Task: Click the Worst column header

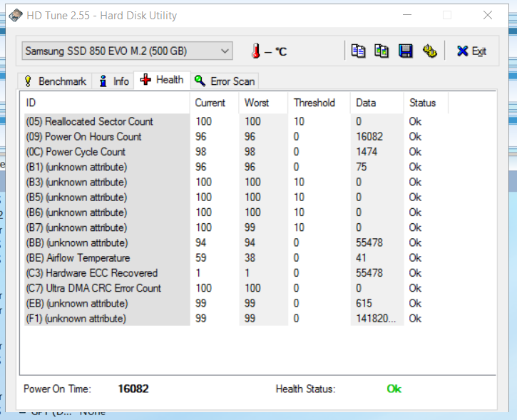Action: (x=263, y=103)
